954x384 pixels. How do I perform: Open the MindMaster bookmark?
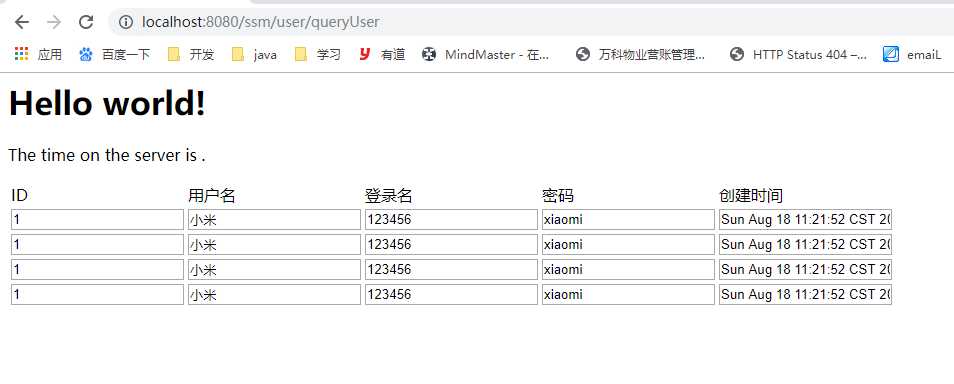486,55
